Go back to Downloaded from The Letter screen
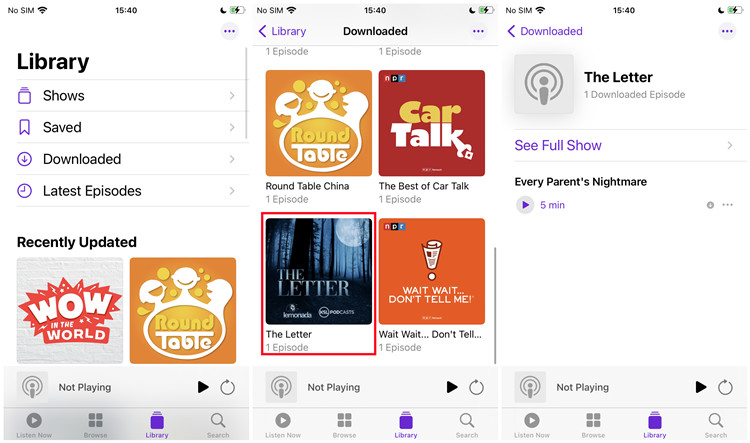 [x=545, y=31]
